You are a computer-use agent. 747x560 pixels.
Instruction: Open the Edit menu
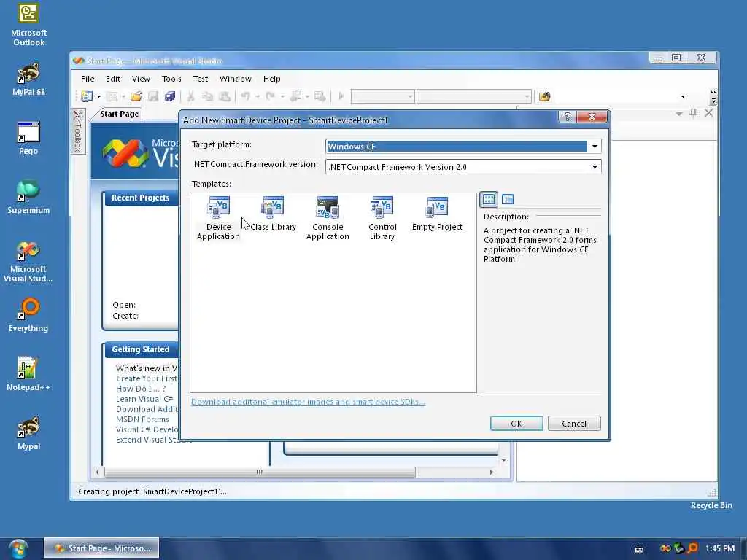coord(113,79)
